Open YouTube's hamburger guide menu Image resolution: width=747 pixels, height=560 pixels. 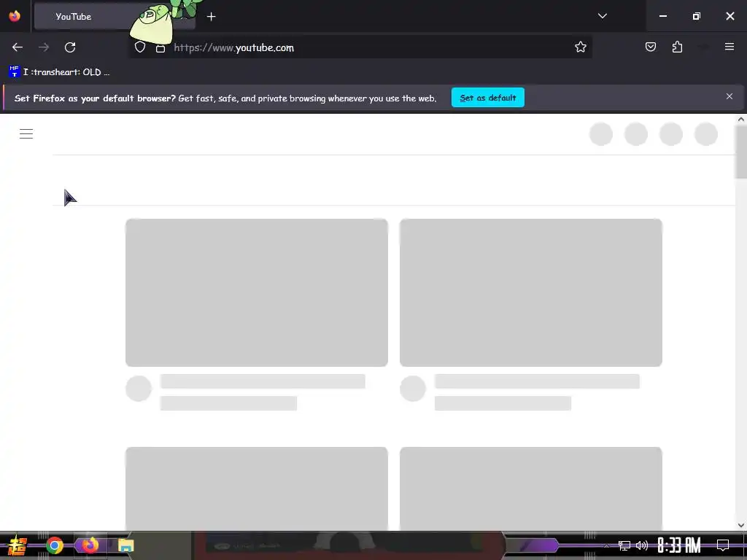pos(26,134)
